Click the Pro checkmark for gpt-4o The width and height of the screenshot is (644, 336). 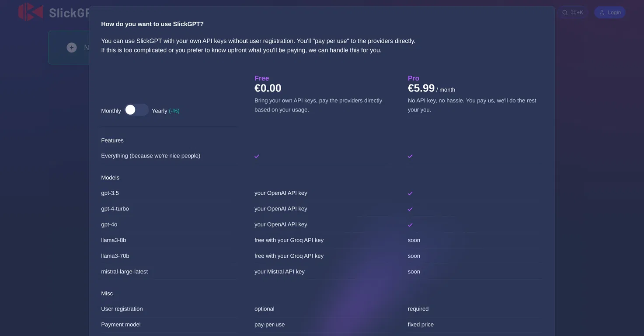[x=410, y=225]
